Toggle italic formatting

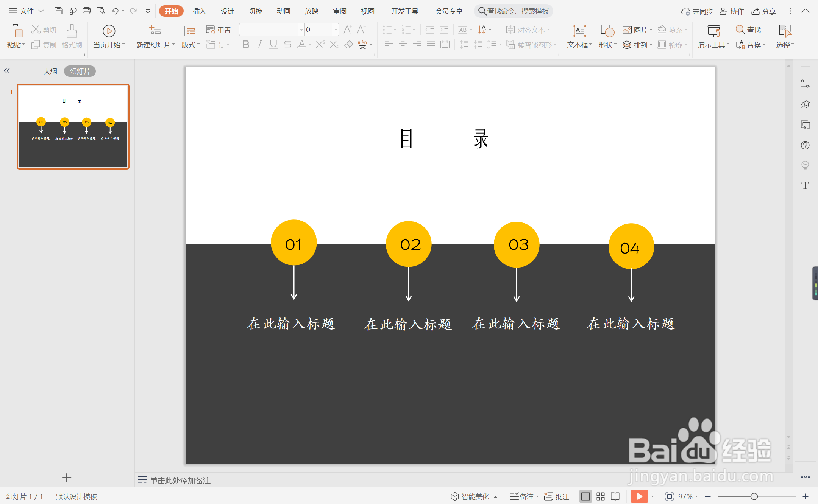259,44
